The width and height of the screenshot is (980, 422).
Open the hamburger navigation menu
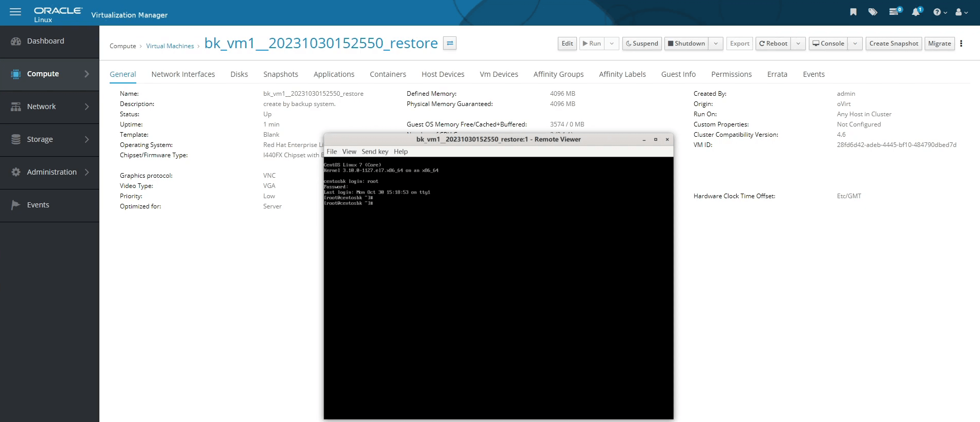click(15, 12)
